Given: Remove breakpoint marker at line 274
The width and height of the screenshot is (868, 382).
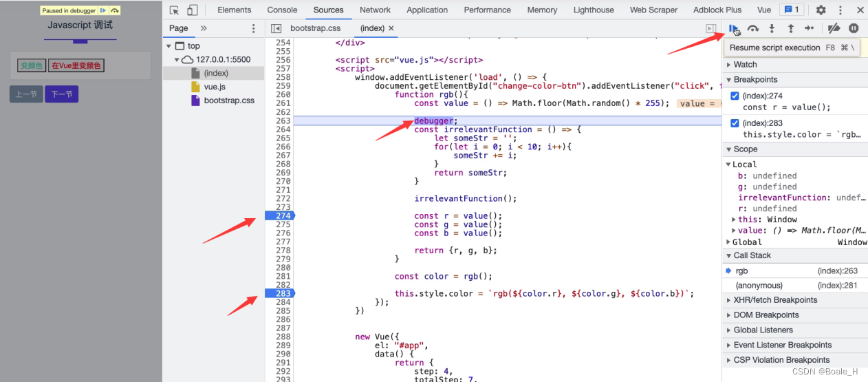Looking at the screenshot, I should point(280,216).
